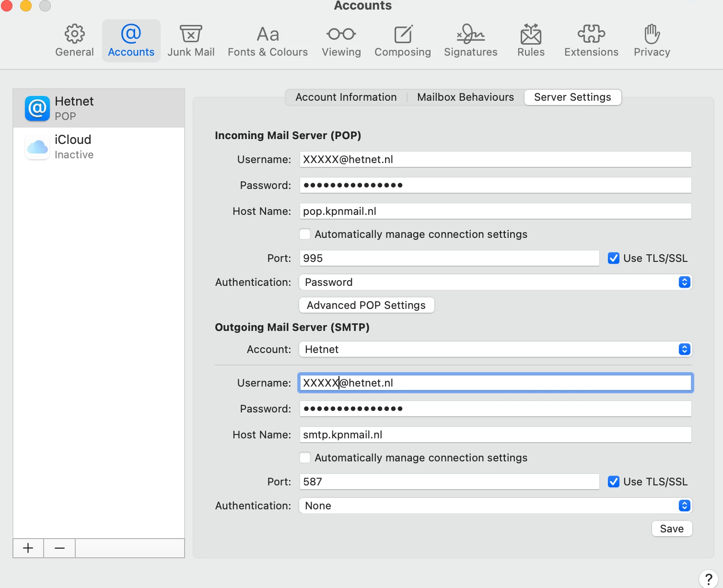Toggle Use TLS/SSL for port 995
The image size is (723, 588).
613,259
